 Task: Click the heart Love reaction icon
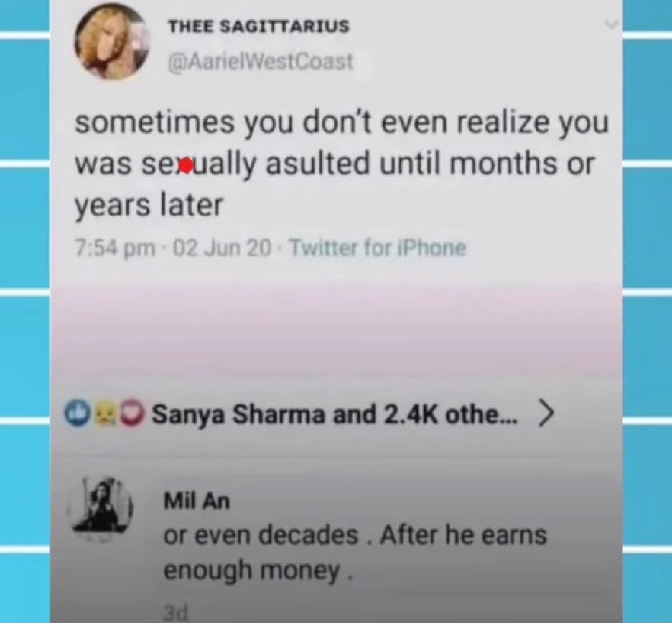click(x=131, y=413)
